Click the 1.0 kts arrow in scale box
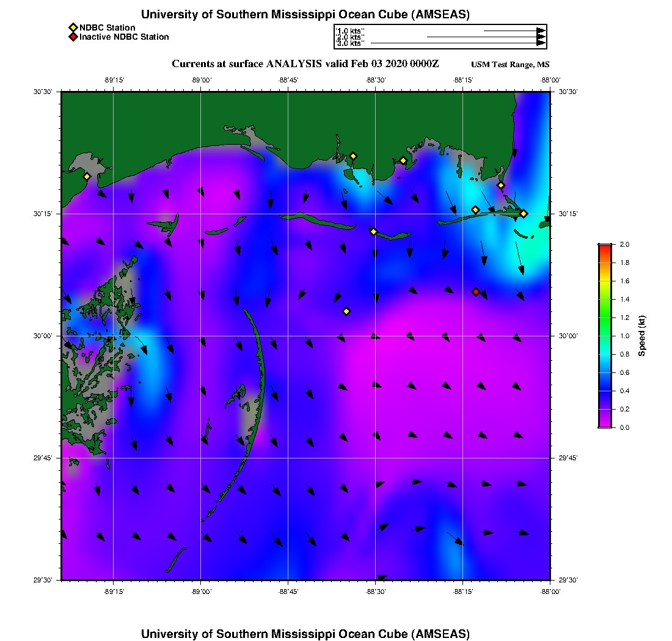 pos(514,30)
